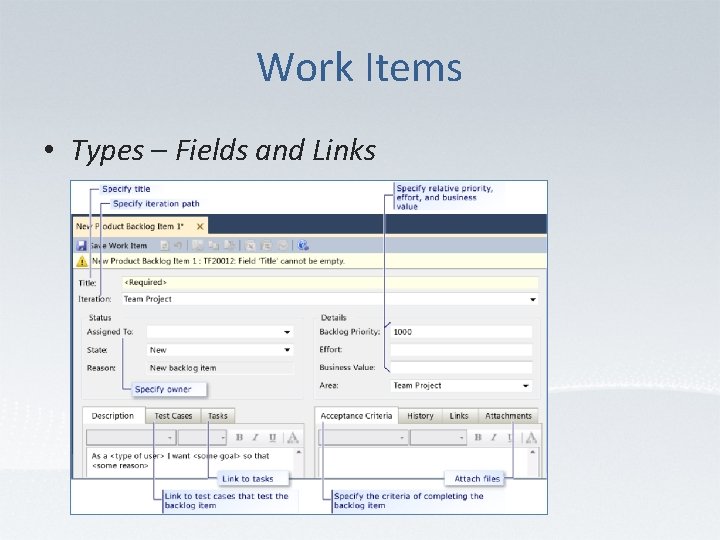720x540 pixels.
Task: Expand the State dropdown showing New
Action: point(287,350)
